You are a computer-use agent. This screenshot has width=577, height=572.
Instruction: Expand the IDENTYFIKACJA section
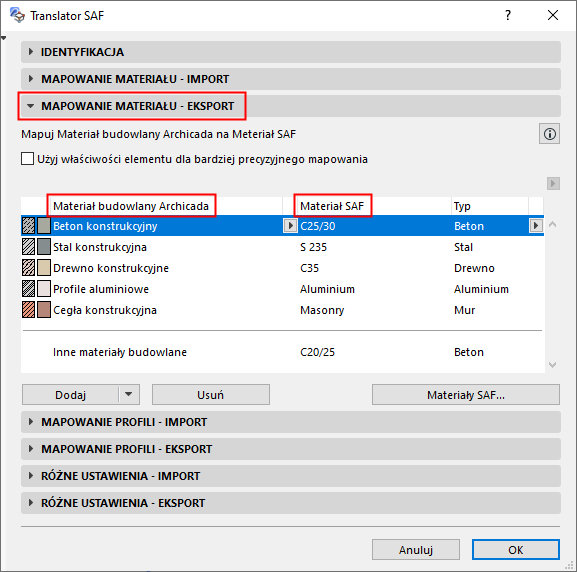coord(291,52)
